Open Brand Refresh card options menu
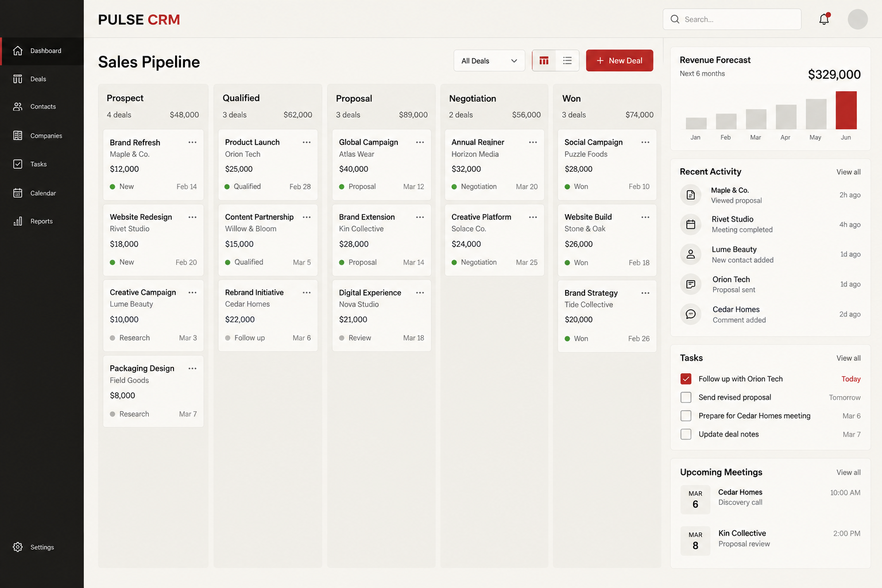Screen dimensions: 882x588 (x=192, y=142)
